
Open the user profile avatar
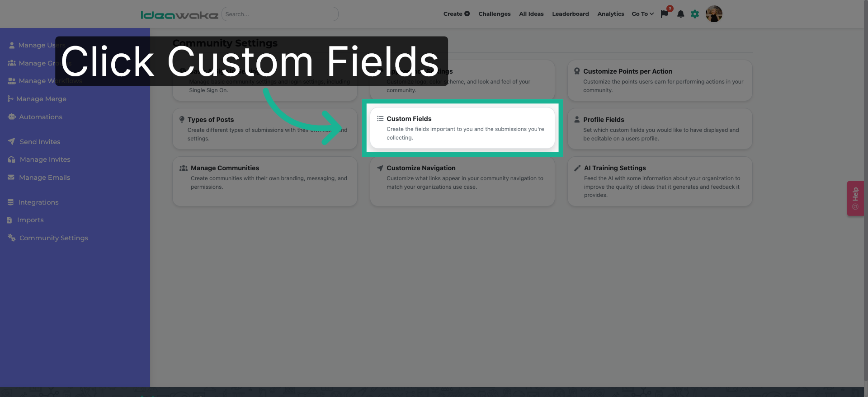pos(714,14)
